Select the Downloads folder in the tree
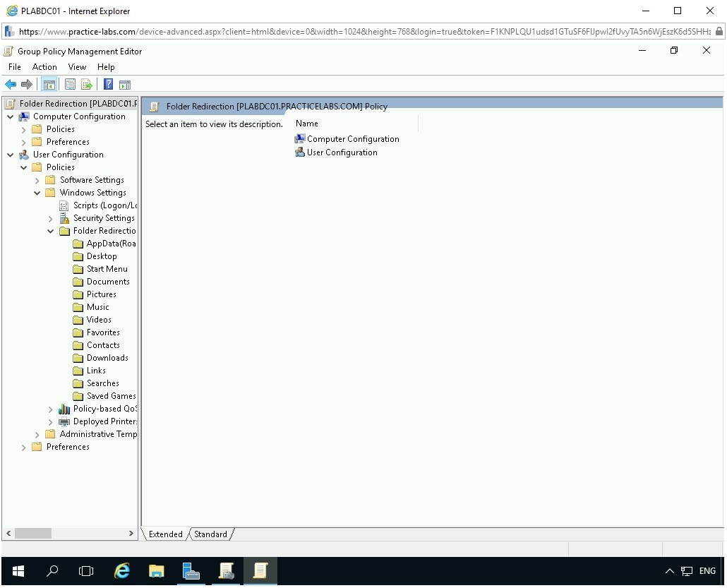The height and width of the screenshot is (588, 727). (x=107, y=358)
